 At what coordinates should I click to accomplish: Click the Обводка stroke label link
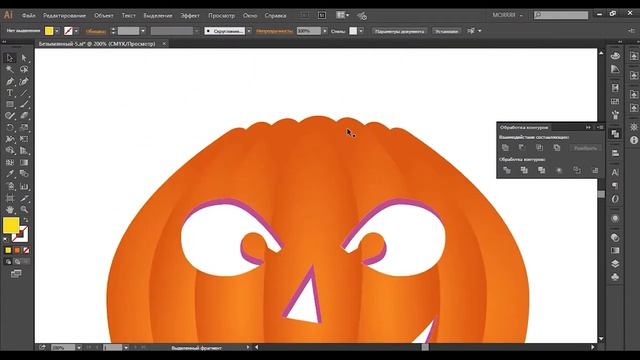[96, 31]
